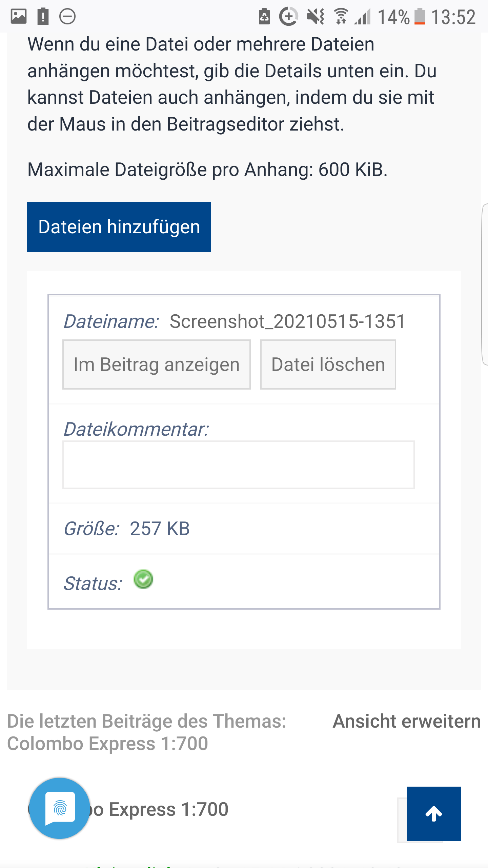Tap the data saver plus-circle icon

(x=288, y=17)
